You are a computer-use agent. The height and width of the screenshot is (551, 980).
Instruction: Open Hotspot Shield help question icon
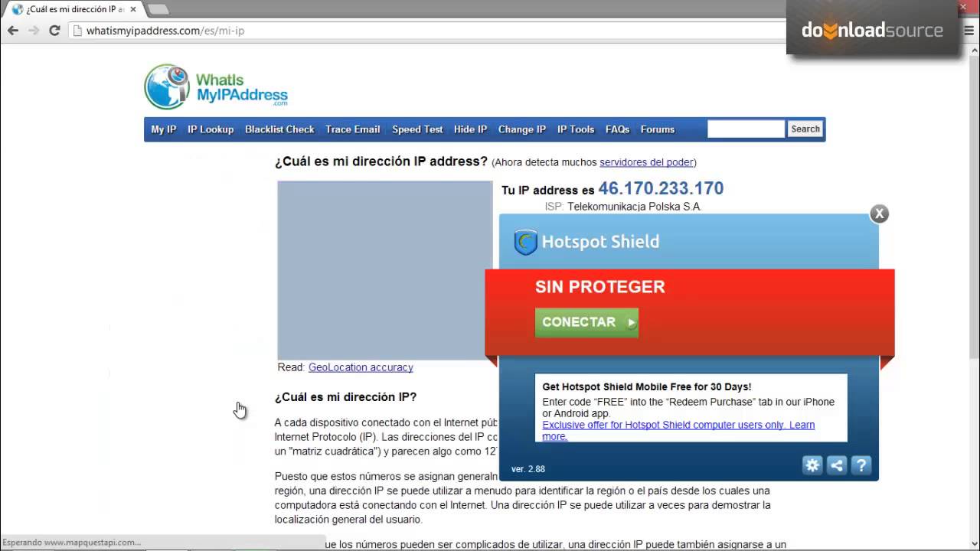point(861,465)
